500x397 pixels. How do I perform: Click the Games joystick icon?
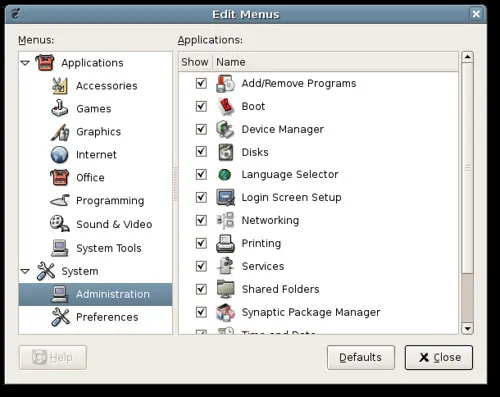60,108
